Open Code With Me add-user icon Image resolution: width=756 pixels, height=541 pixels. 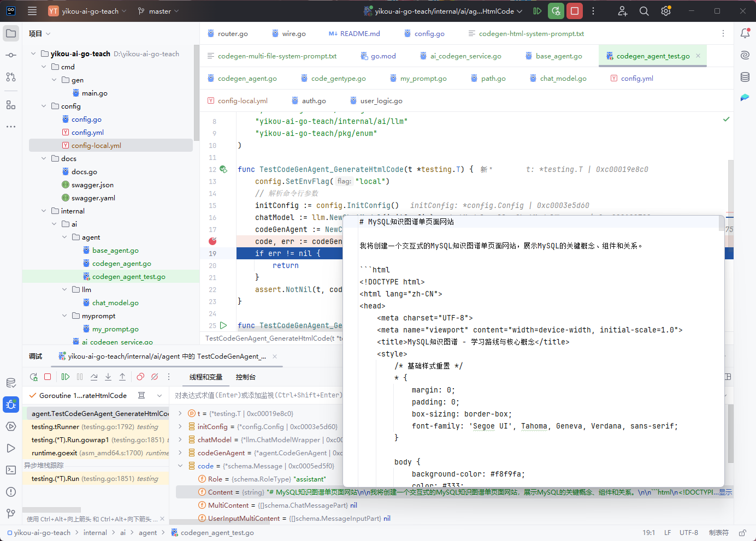click(x=623, y=11)
